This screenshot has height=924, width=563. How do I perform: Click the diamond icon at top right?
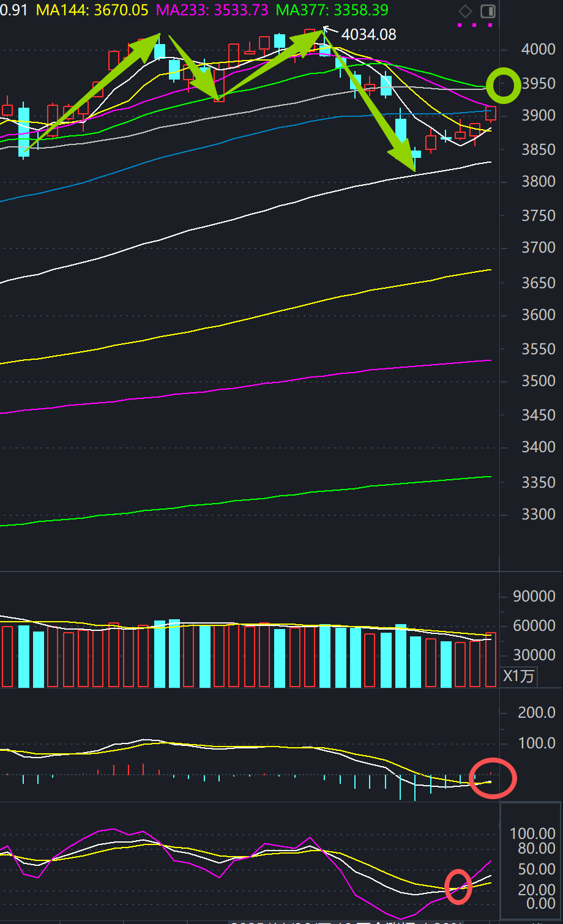pyautogui.click(x=466, y=12)
